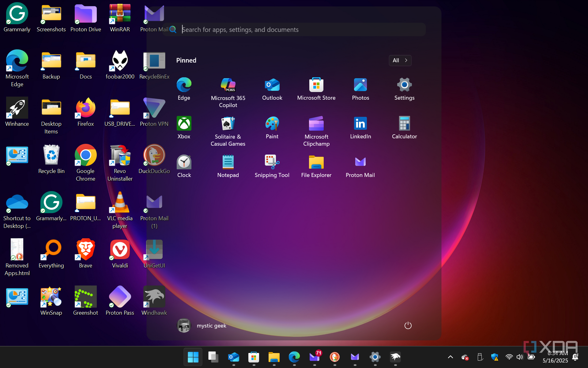The height and width of the screenshot is (368, 588).
Task: Open the Wi-Fi network icon in tray
Action: pyautogui.click(x=509, y=357)
